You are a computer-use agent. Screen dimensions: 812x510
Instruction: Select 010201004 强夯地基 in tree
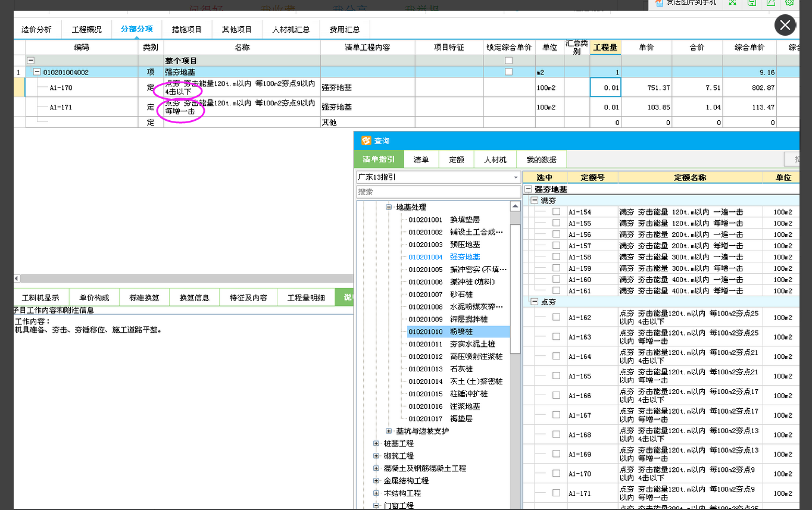(444, 257)
